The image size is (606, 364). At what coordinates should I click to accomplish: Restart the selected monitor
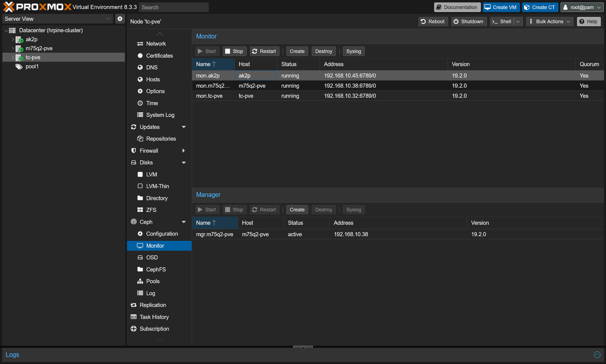click(264, 51)
